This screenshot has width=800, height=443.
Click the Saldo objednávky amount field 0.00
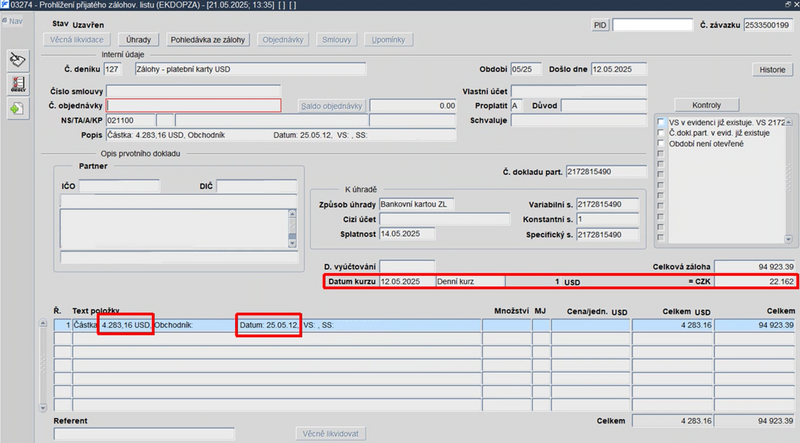coord(413,106)
